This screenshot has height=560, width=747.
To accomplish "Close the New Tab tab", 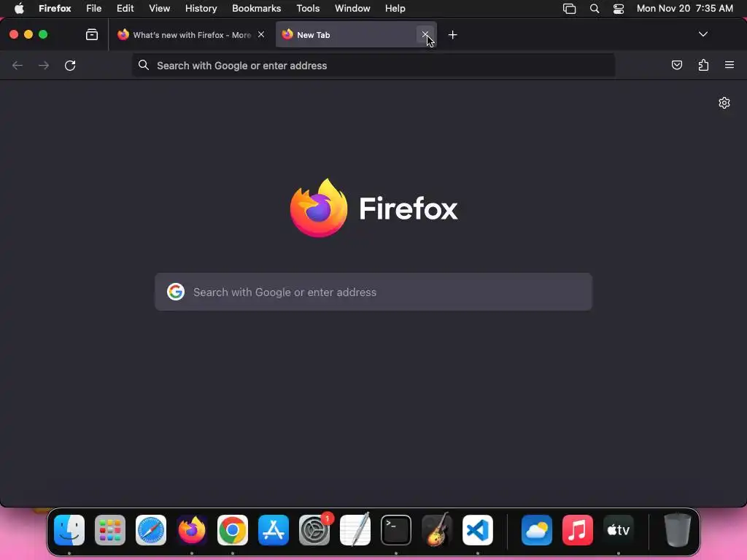I will (x=425, y=34).
